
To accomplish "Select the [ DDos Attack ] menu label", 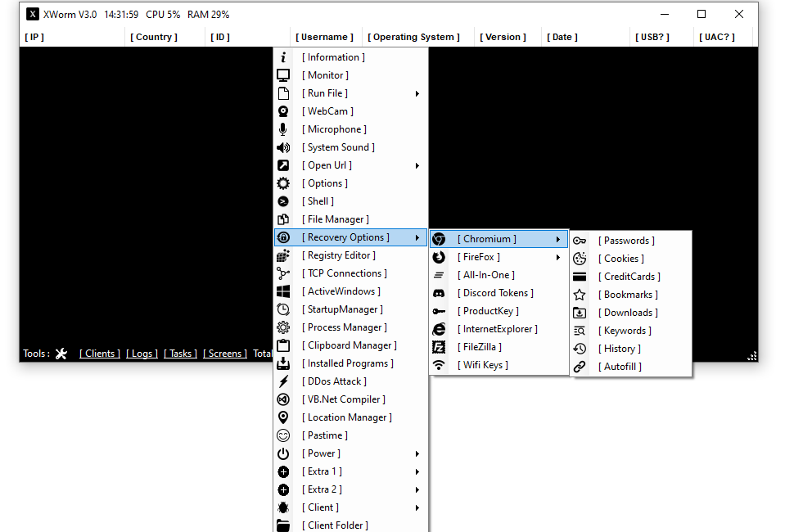I will pos(335,381).
